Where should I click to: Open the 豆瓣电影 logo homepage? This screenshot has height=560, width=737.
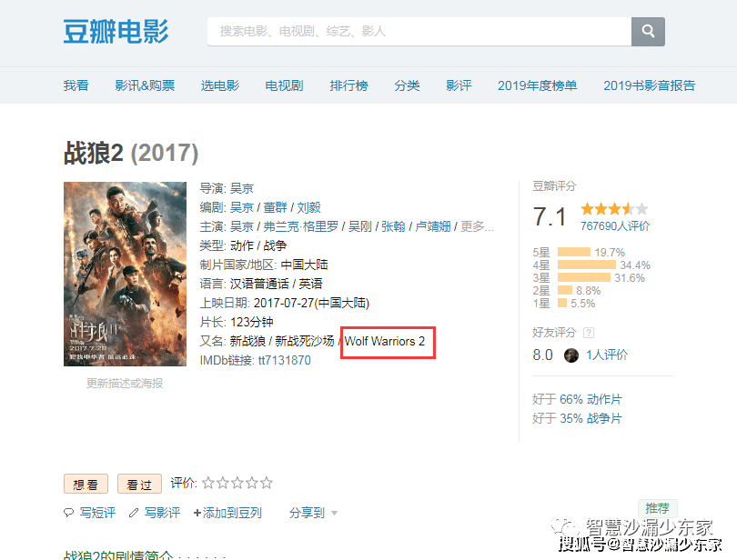point(116,32)
